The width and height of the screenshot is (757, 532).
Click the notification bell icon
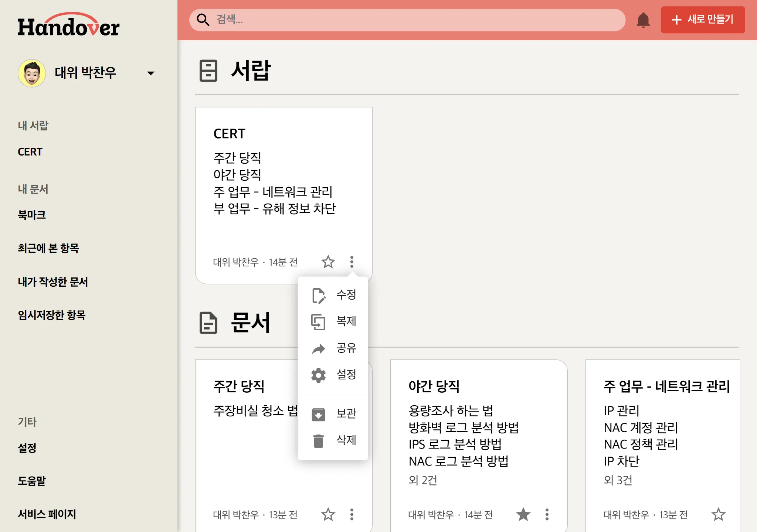click(x=643, y=20)
